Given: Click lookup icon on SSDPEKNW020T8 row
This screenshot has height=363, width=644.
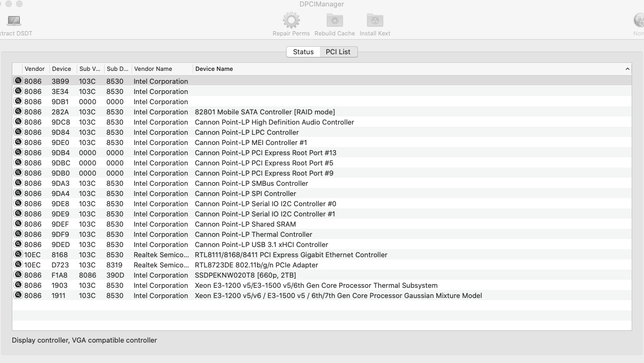Looking at the screenshot, I should click(x=18, y=274).
